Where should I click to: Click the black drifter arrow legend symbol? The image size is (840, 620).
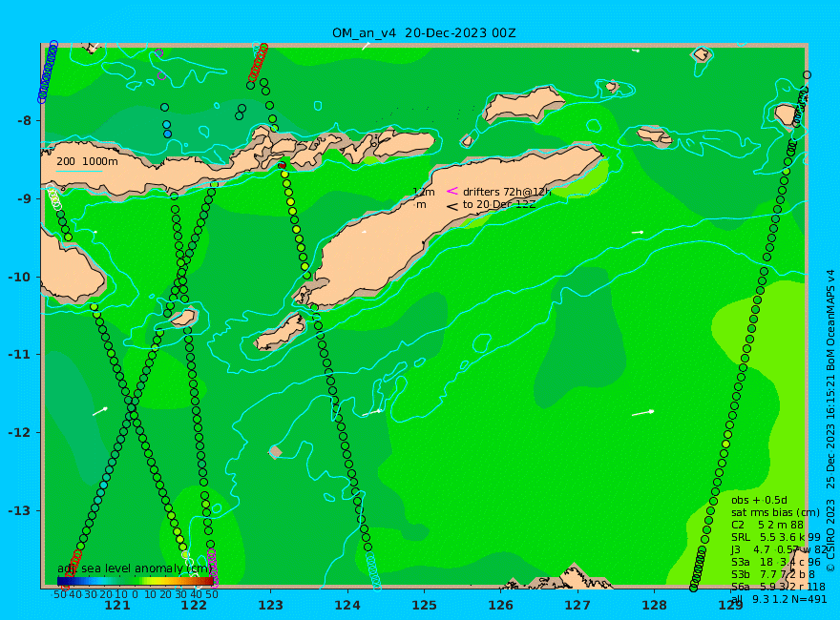(x=452, y=206)
